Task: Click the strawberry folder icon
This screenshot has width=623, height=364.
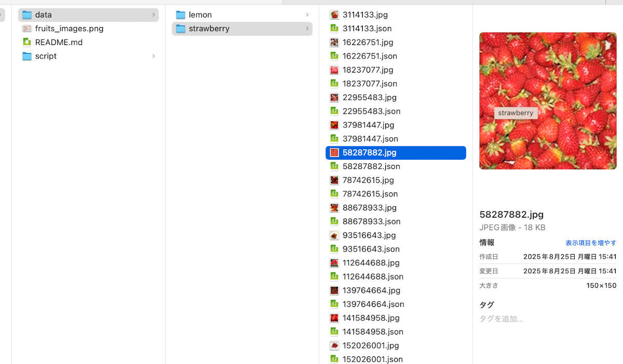Action: (181, 29)
